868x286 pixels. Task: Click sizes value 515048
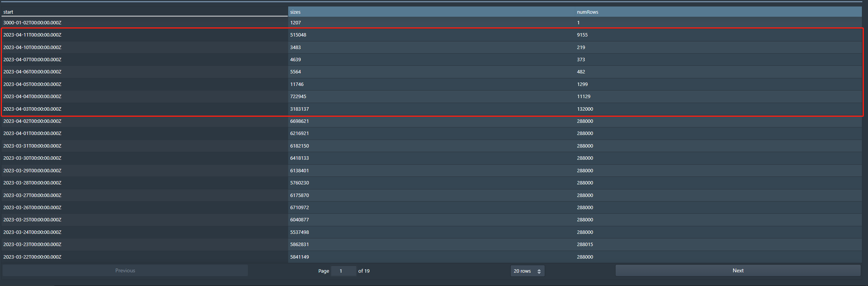coord(298,35)
